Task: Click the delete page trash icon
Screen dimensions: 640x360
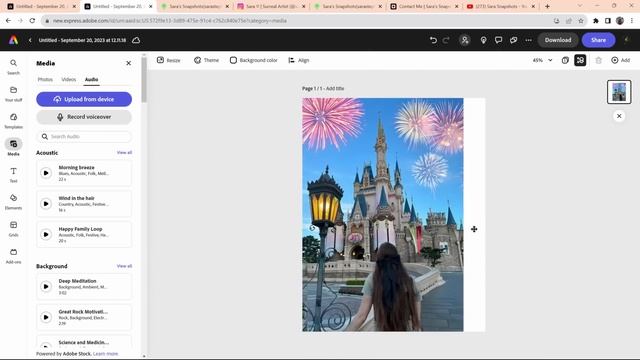Action: 598,60
